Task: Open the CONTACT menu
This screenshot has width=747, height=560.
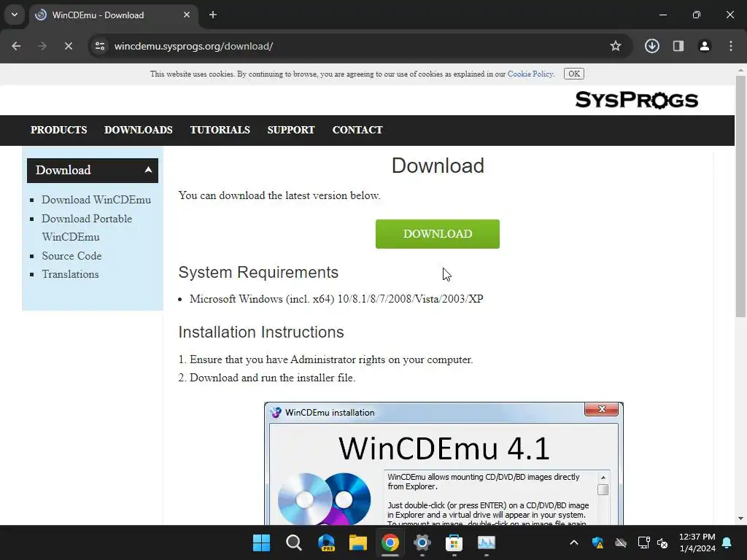Action: (x=357, y=130)
